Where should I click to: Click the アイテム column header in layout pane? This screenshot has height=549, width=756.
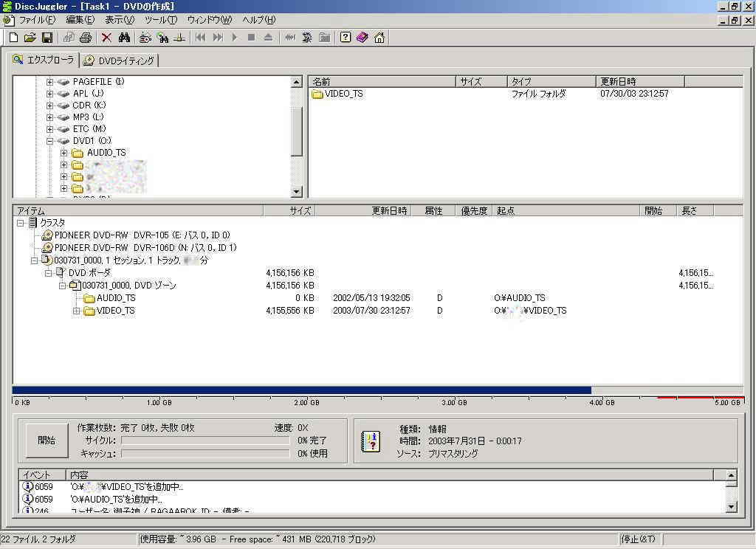coord(138,210)
